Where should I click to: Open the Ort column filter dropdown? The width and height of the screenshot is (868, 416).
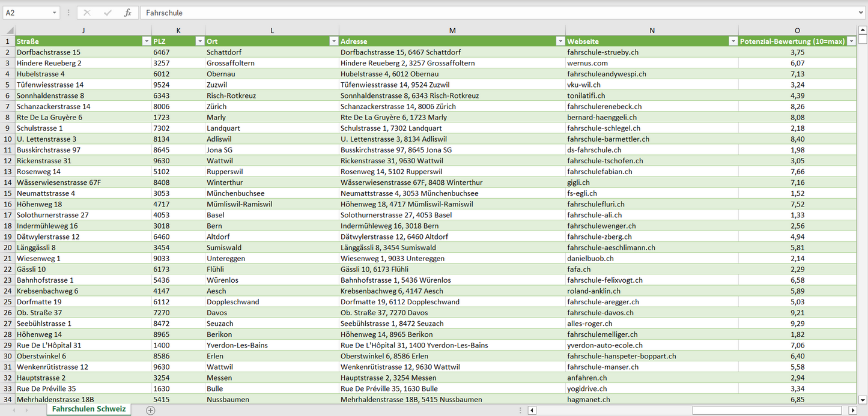333,41
